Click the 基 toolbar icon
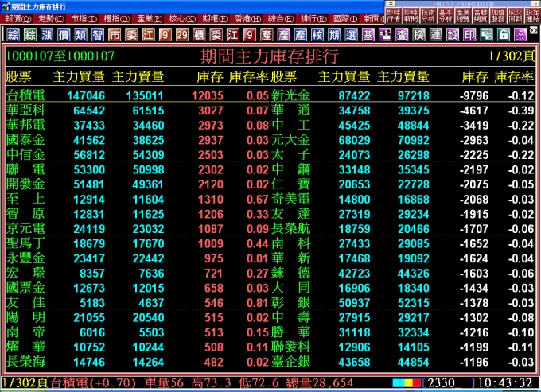 click(x=368, y=35)
